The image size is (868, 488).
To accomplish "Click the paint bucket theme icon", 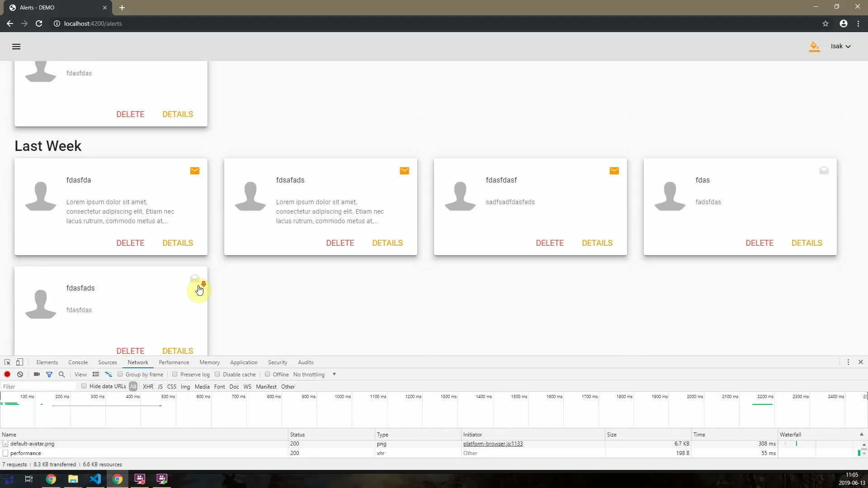I will click(x=814, y=47).
